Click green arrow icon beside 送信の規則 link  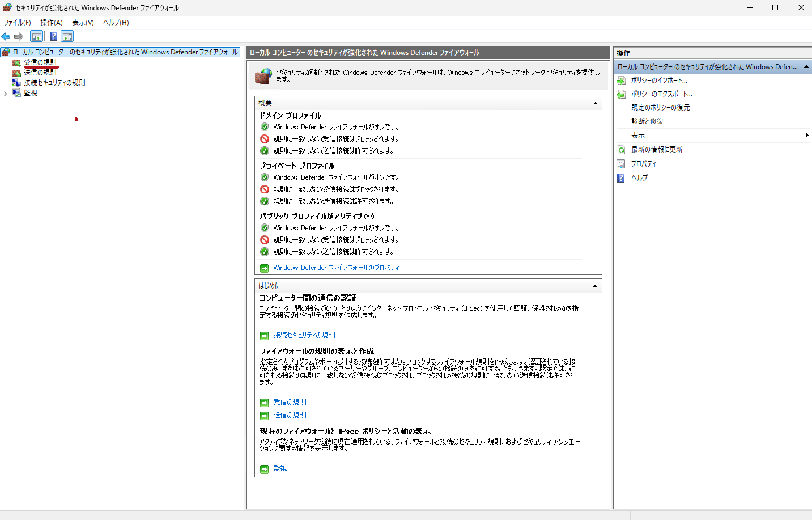[265, 416]
